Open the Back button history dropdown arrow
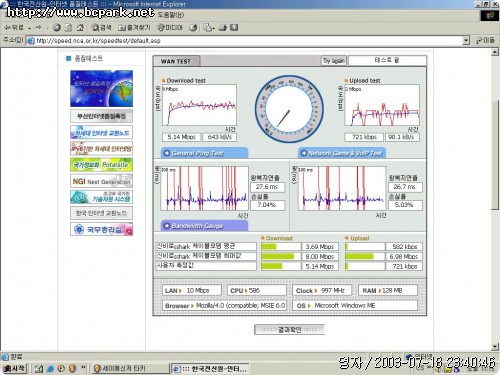Viewport: 500px width, 375px height. click(x=30, y=28)
